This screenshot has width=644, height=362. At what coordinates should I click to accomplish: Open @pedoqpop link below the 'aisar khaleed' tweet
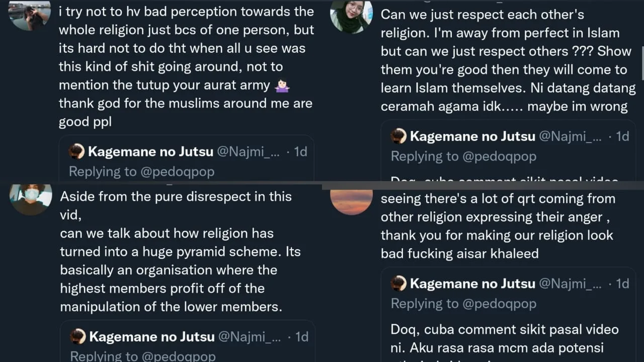(x=499, y=304)
